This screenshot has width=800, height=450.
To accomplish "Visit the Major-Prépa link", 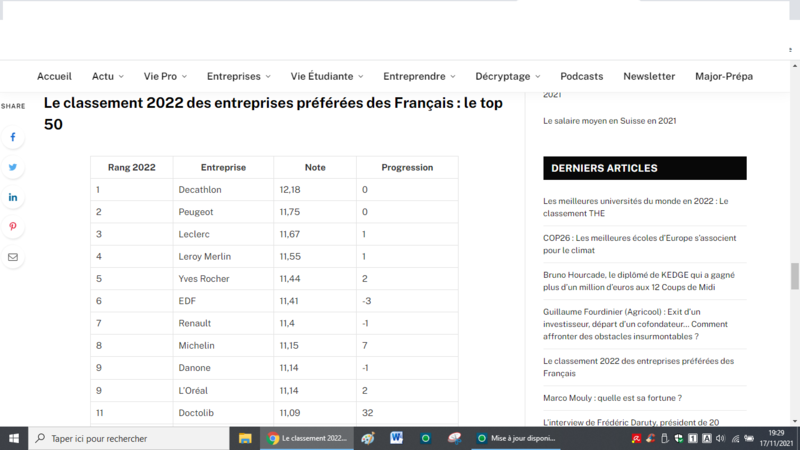I will (723, 77).
